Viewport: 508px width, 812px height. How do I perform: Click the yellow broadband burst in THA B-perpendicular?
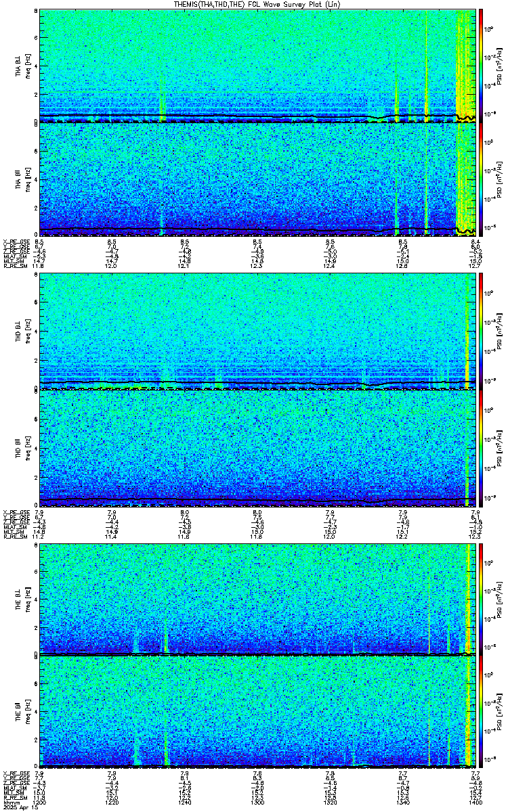[x=466, y=64]
